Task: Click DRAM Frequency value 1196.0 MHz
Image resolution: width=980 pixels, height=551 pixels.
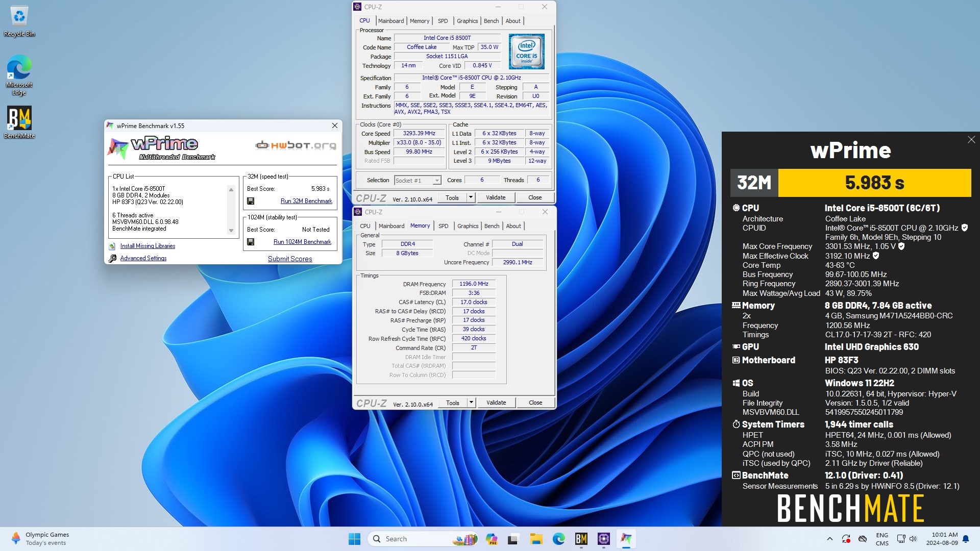Action: click(474, 284)
